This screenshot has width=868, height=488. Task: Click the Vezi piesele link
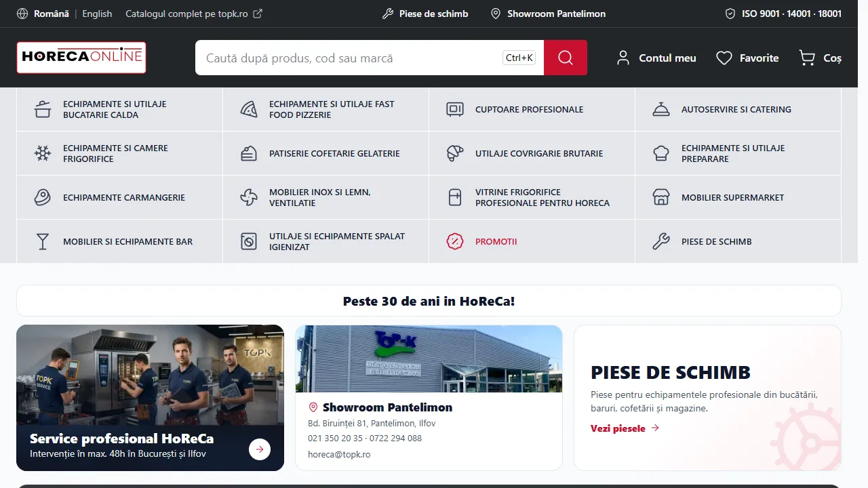[625, 428]
